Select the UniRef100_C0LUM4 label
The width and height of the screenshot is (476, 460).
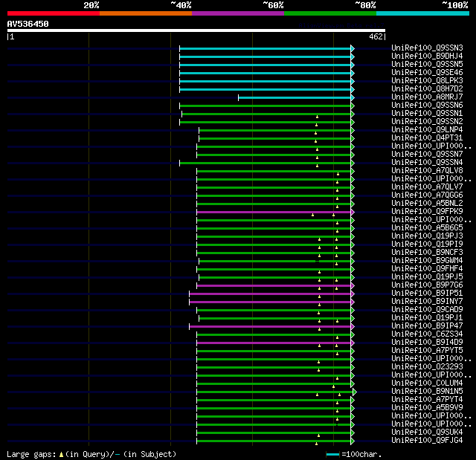(427, 383)
